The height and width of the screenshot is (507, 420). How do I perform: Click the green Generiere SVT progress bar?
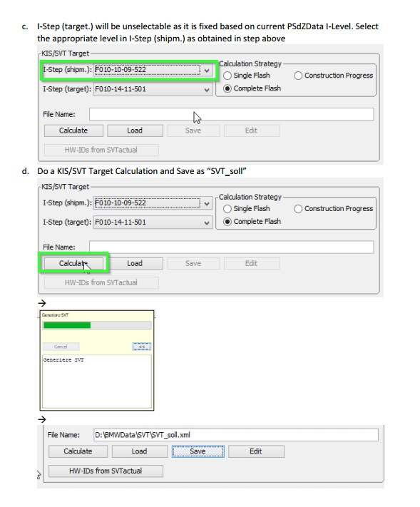point(97,325)
